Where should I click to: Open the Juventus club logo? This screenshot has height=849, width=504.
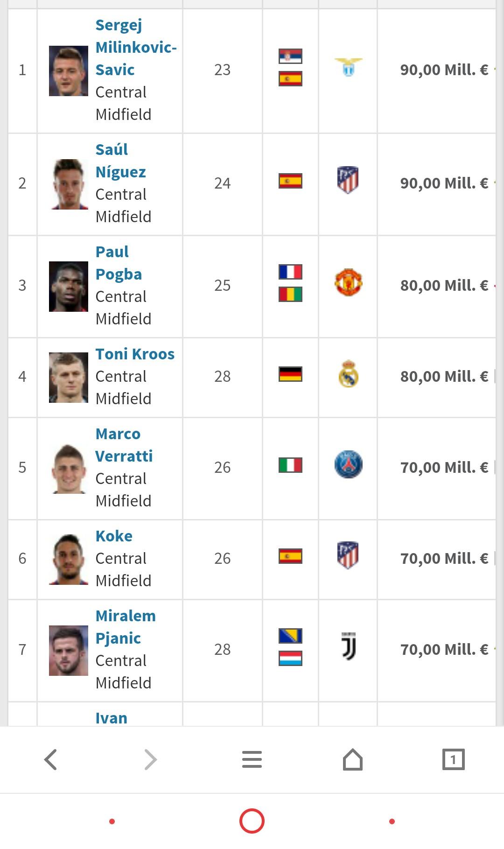click(x=349, y=646)
